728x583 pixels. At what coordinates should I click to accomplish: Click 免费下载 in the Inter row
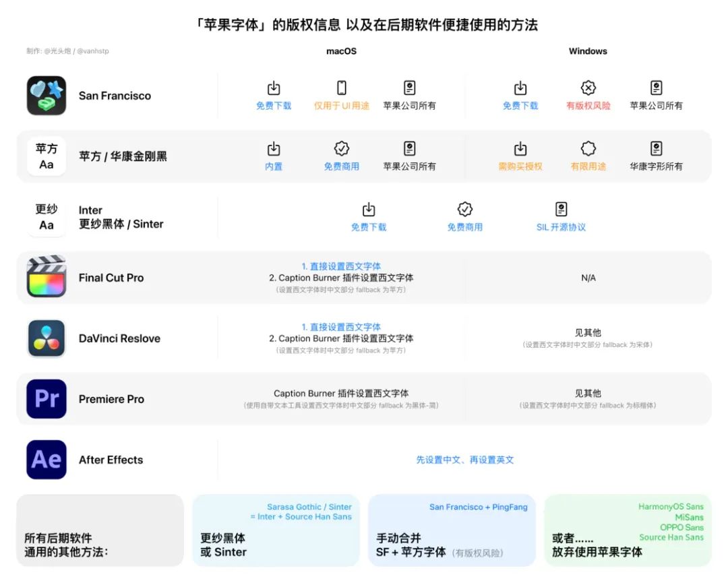pyautogui.click(x=369, y=227)
